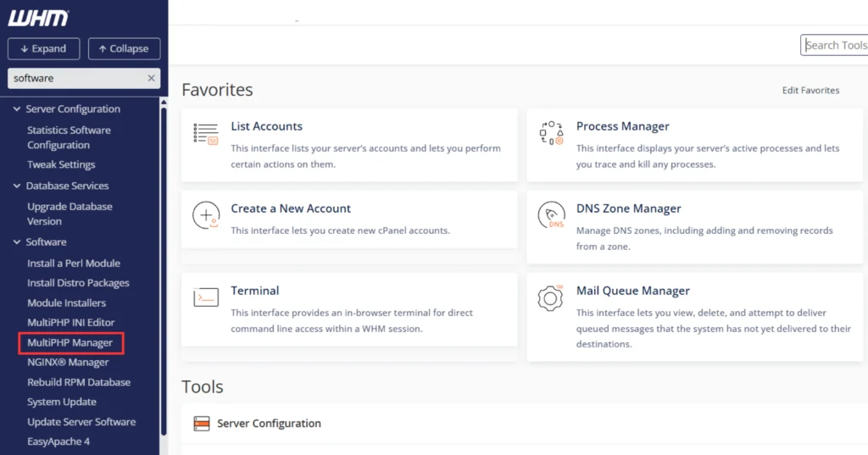Clear the software search with X
This screenshot has height=455, width=868.
tap(151, 78)
